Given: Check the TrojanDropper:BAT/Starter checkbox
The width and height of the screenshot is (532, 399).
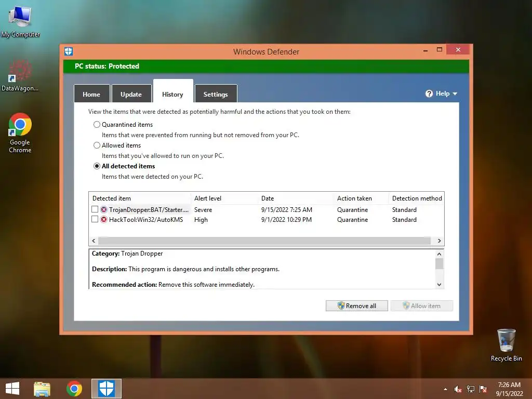Looking at the screenshot, I should (95, 209).
